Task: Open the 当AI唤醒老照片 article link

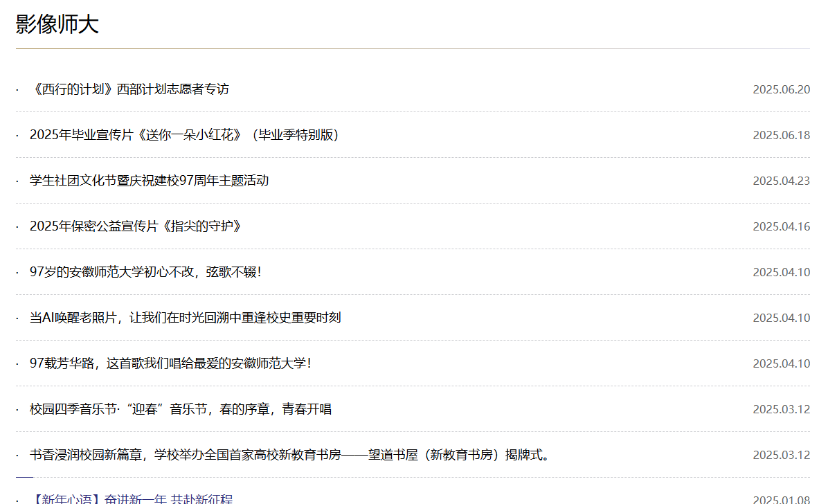Action: click(185, 318)
